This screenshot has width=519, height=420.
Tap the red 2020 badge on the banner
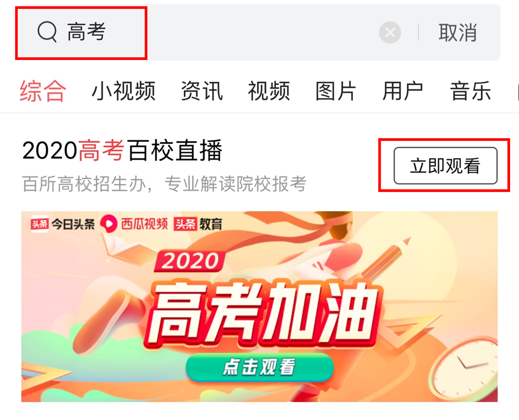click(190, 262)
